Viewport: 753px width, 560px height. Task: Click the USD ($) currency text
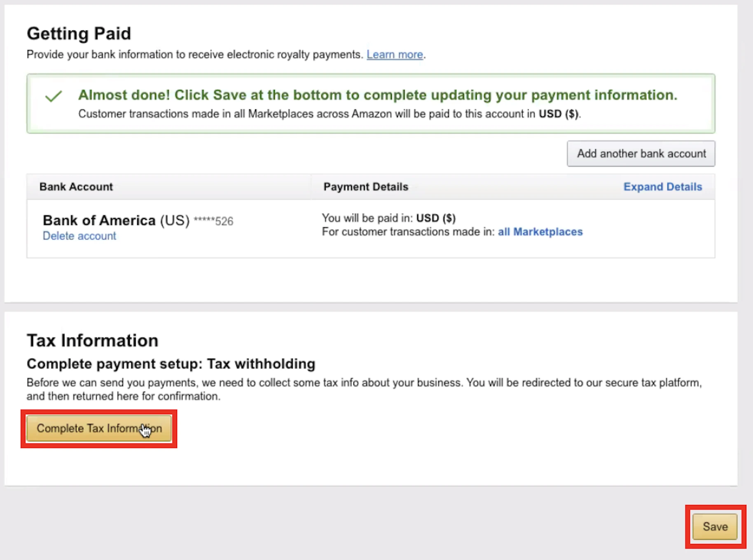click(436, 218)
